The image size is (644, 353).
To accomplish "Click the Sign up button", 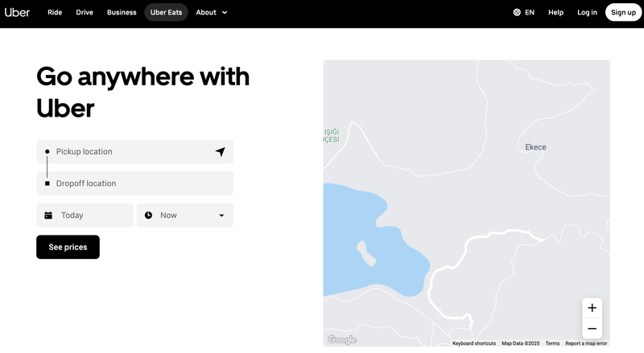I will click(623, 12).
